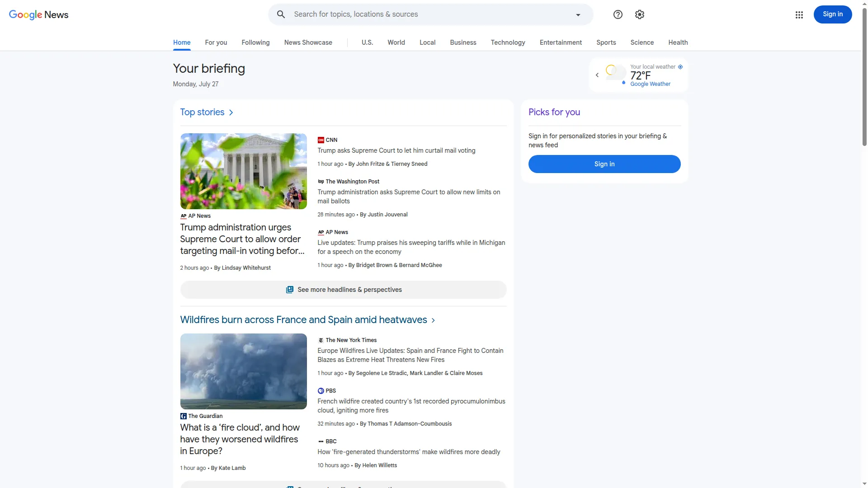This screenshot has height=488, width=868.
Task: Open the Google apps grid icon
Action: tap(799, 15)
